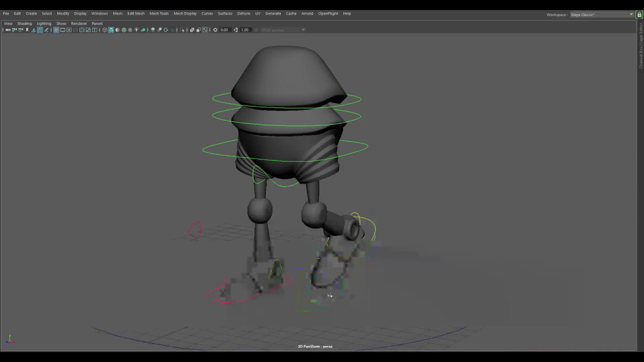
Task: Click the Bookmarks icon in panel toolbar
Action: (27, 30)
